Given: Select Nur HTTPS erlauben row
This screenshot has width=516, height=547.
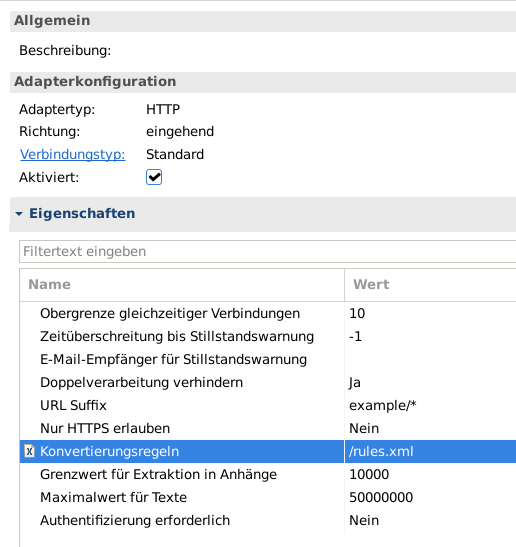Looking at the screenshot, I should [268, 428].
